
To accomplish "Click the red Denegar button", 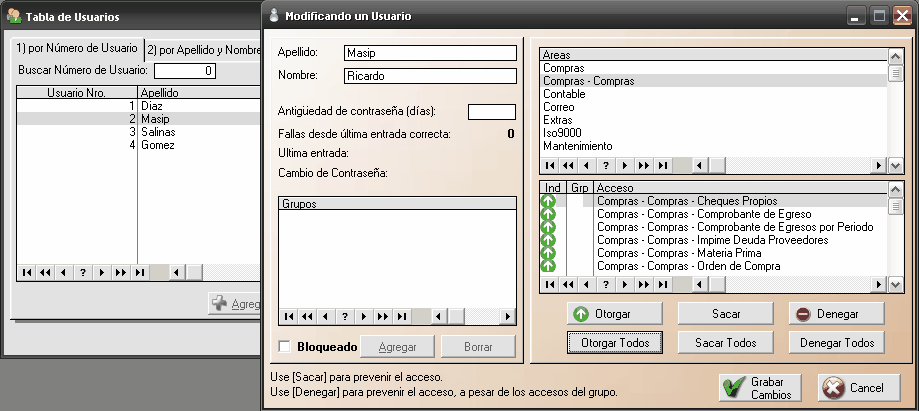I will 836,314.
